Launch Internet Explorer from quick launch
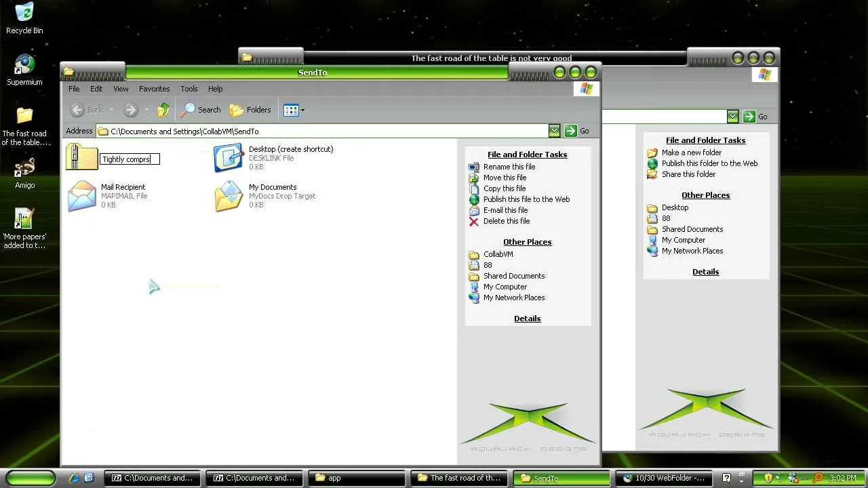The height and width of the screenshot is (488, 868). pyautogui.click(x=74, y=478)
